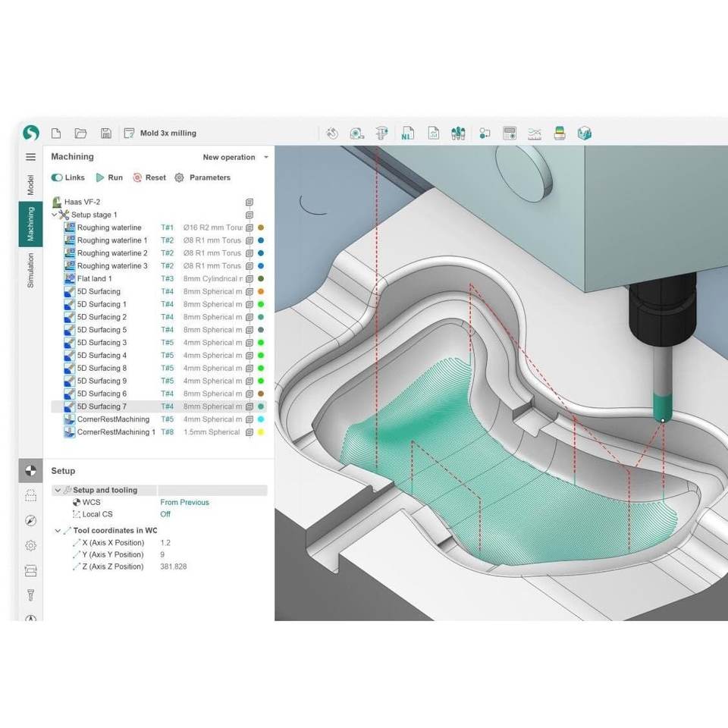Toggle the Links switch
Viewport: 728px width, 728px height.
click(57, 177)
